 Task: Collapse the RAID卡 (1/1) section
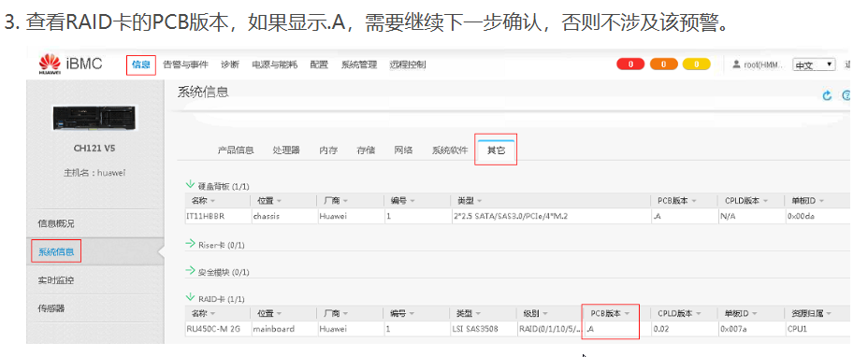[x=191, y=298]
